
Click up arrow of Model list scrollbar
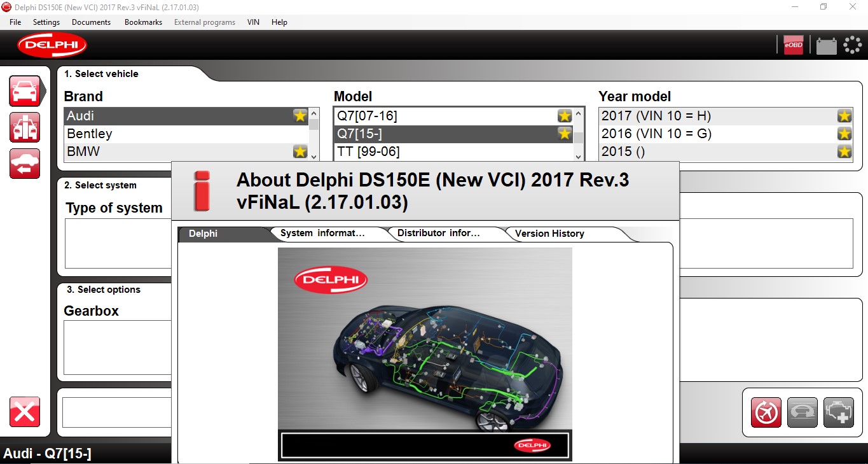pyautogui.click(x=578, y=115)
